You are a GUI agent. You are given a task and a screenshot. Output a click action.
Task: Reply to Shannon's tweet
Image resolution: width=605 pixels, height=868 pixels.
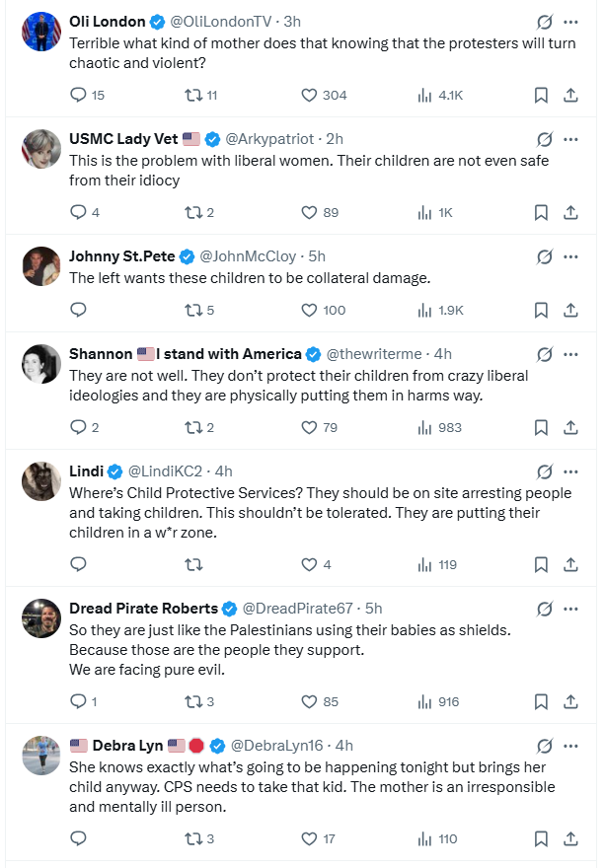[80, 427]
